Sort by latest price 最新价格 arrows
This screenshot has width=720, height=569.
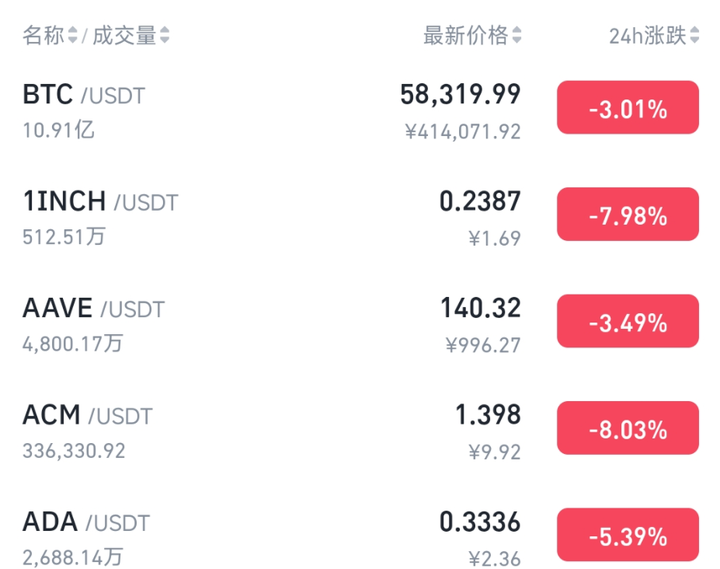click(x=517, y=35)
